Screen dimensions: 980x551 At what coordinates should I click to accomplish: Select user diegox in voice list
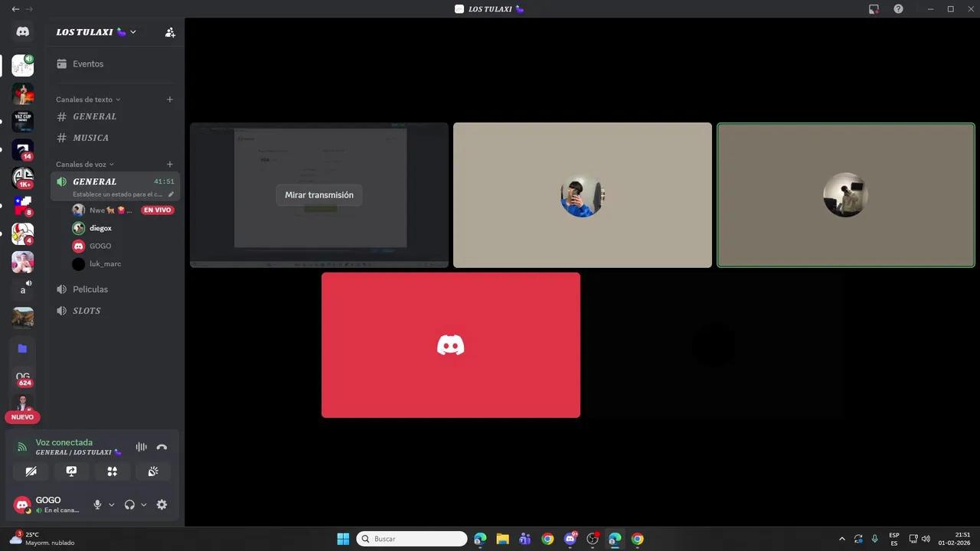click(122, 228)
